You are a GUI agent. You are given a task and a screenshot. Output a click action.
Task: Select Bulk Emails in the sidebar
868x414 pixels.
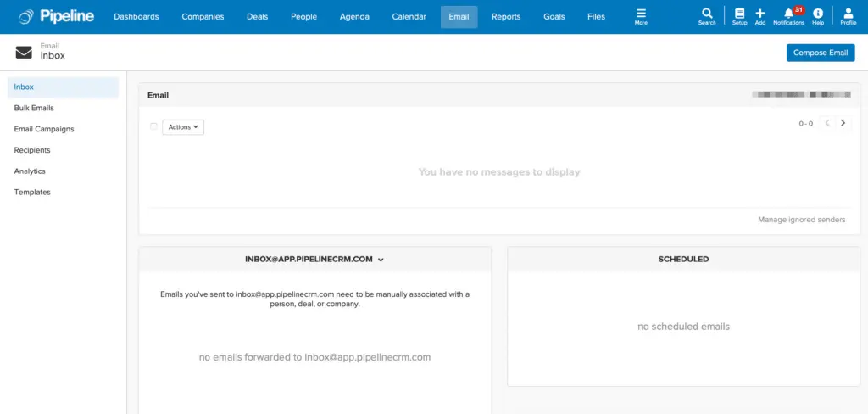click(34, 108)
